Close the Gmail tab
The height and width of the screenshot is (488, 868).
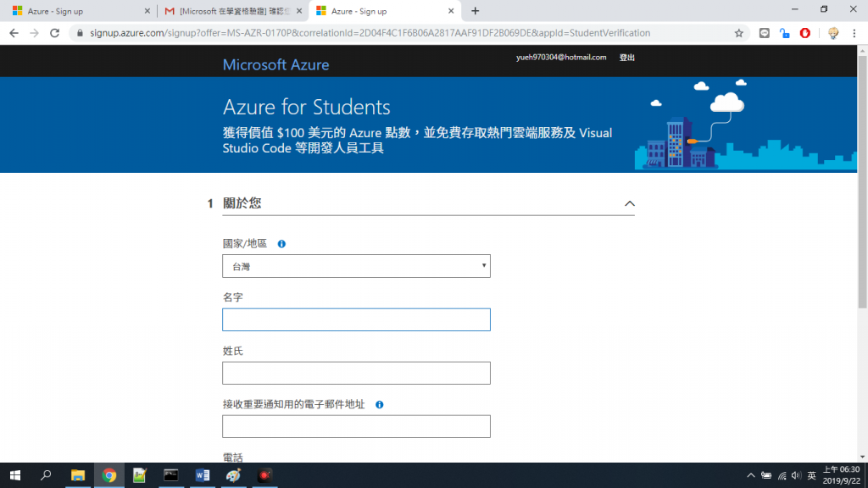(299, 11)
